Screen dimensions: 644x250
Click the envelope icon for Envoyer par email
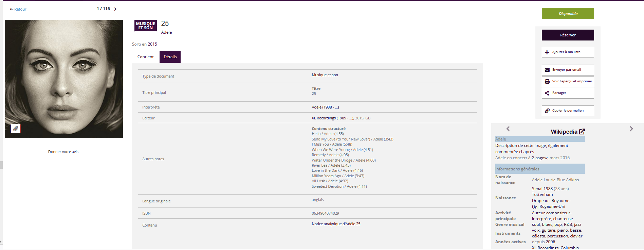pos(547,70)
